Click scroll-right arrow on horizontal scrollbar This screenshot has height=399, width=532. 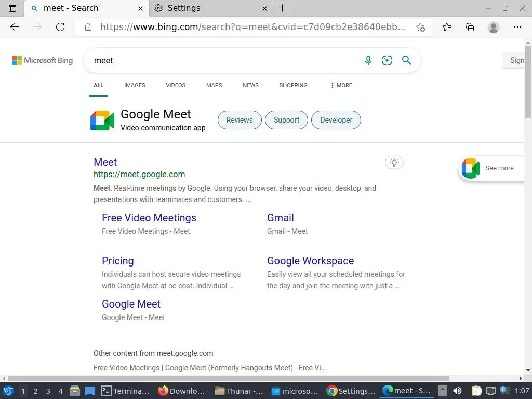coord(521,378)
